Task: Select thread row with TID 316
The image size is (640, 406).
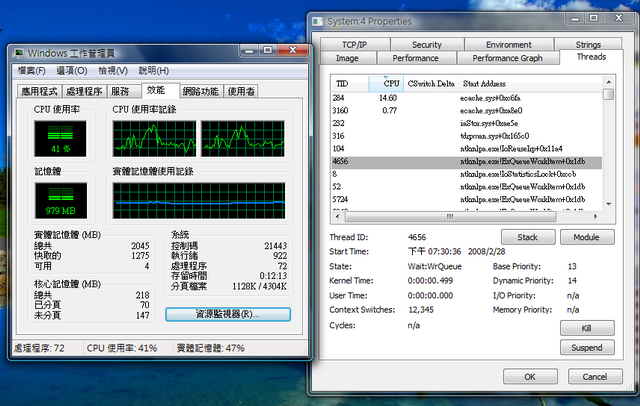Action: coord(467,136)
